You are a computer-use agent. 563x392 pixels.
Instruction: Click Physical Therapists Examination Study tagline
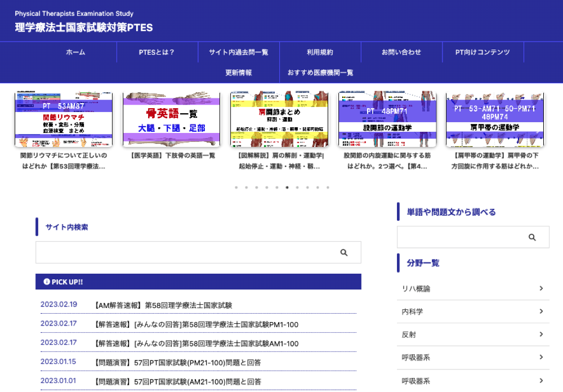click(x=74, y=14)
